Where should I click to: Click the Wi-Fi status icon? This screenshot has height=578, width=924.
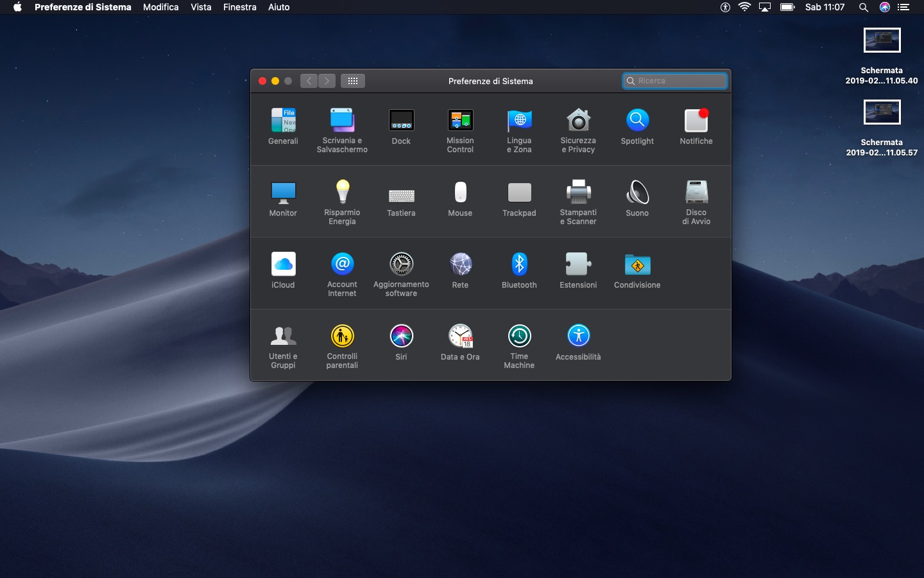tap(744, 7)
